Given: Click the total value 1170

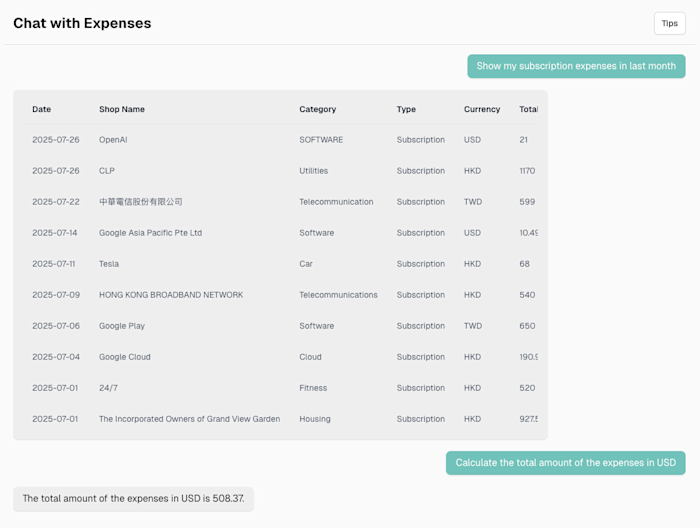Looking at the screenshot, I should (x=527, y=171).
